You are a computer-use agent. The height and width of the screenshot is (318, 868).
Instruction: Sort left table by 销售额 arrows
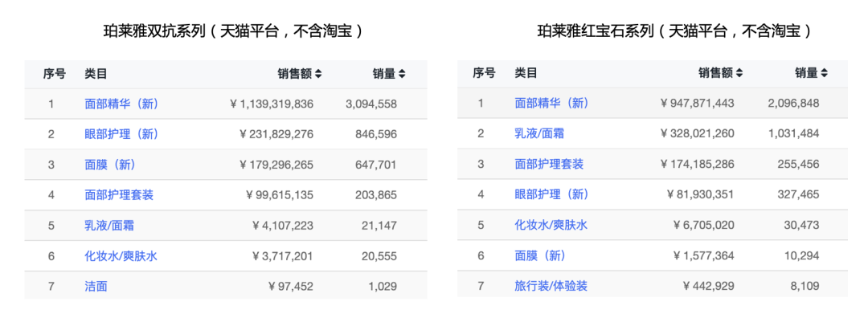click(x=318, y=74)
